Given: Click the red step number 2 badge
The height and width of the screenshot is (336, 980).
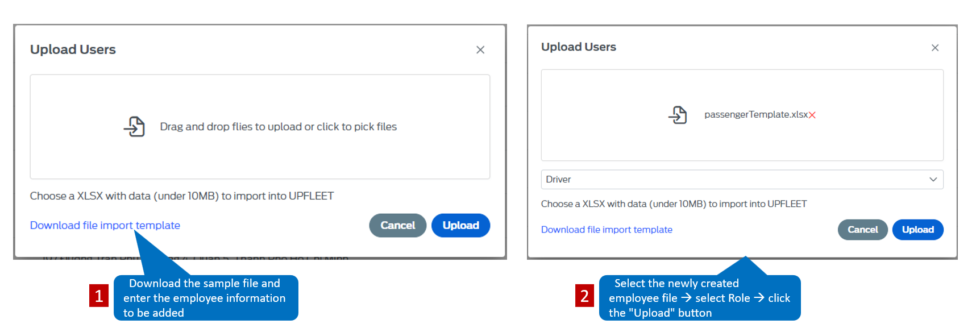Looking at the screenshot, I should (584, 296).
